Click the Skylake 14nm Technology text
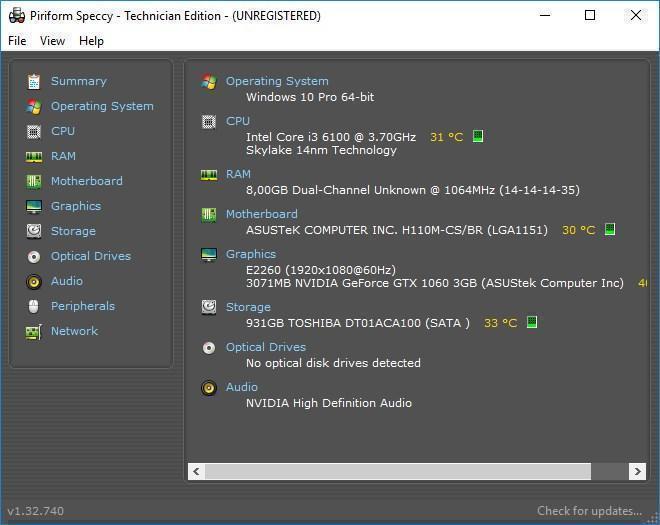 321,150
